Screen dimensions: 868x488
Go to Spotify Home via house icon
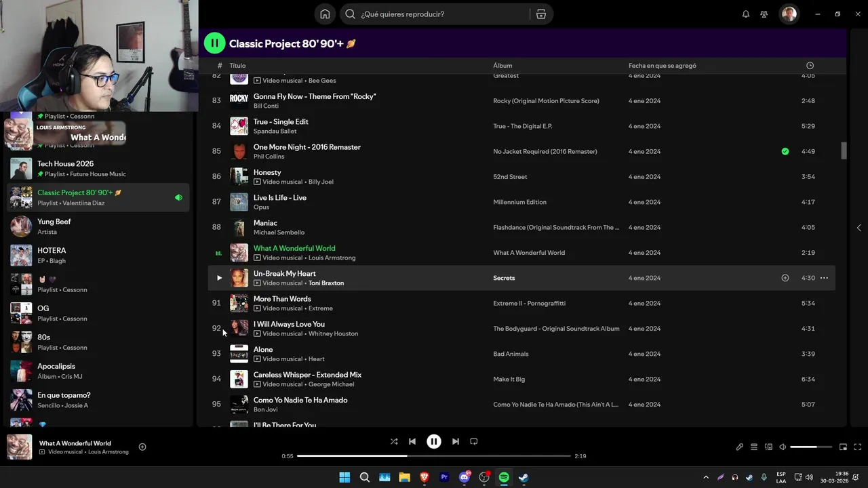(x=325, y=14)
